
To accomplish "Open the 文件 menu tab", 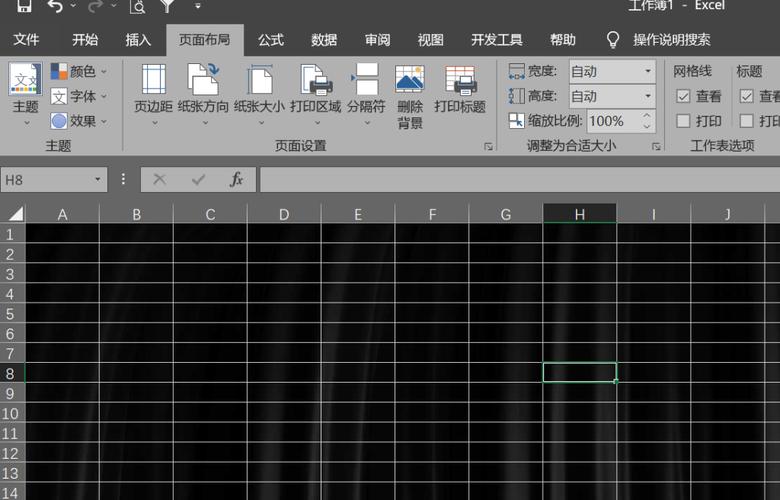I will pos(26,40).
